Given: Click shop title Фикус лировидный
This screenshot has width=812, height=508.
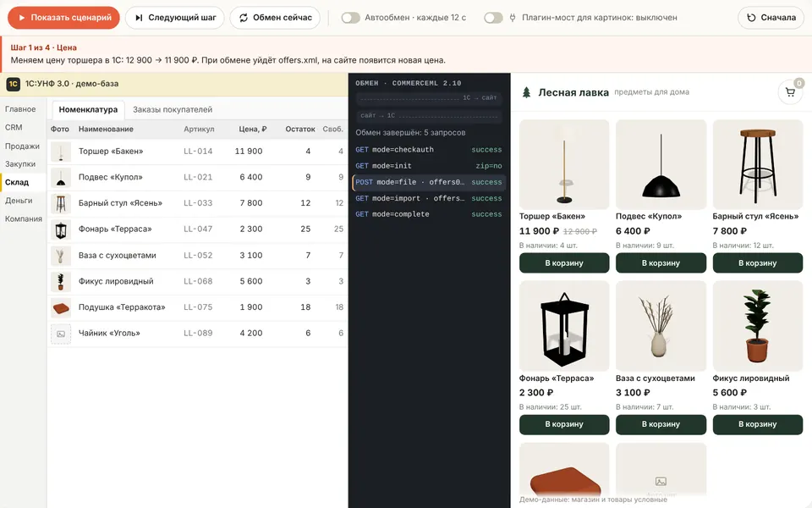Looking at the screenshot, I should (x=751, y=378).
